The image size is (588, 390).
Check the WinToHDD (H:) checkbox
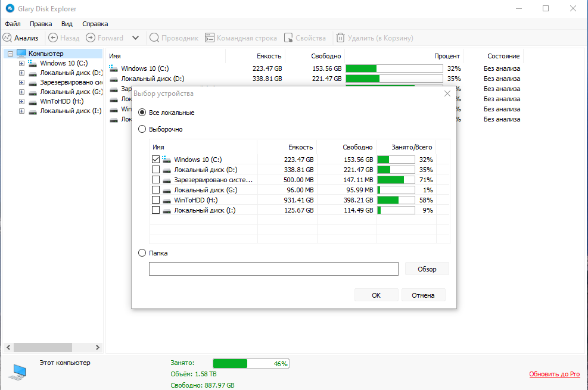[x=155, y=199]
